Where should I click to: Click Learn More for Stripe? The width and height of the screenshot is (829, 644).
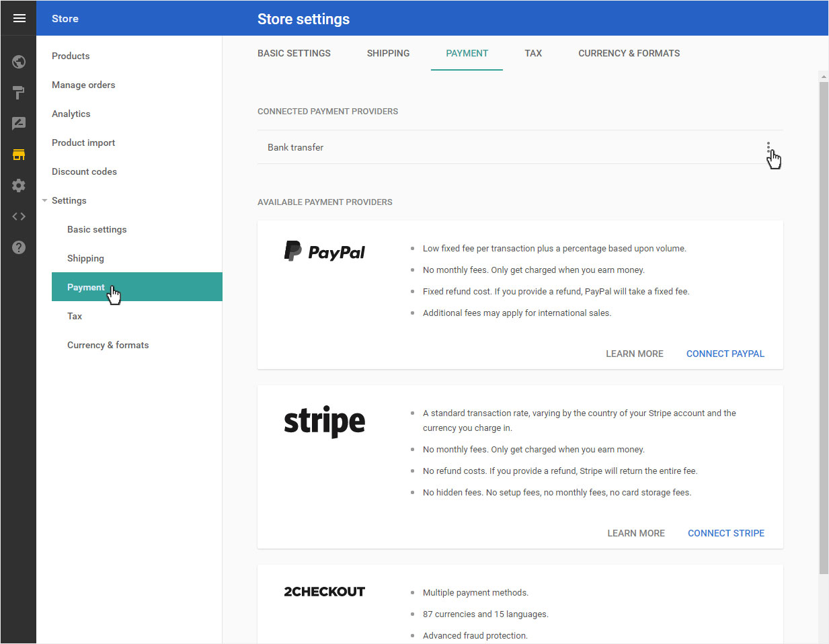[x=635, y=533]
